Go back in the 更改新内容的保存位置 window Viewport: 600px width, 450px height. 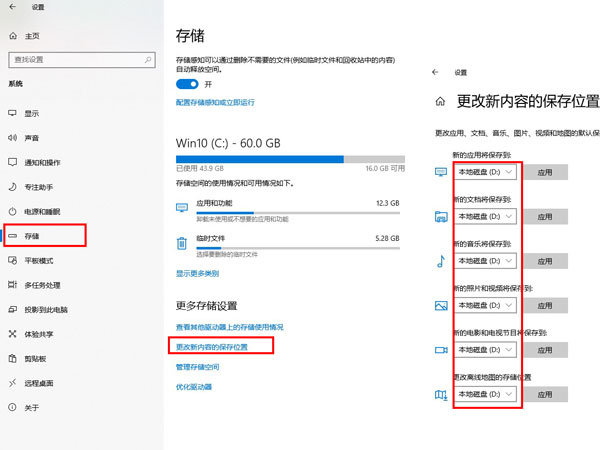pyautogui.click(x=435, y=72)
